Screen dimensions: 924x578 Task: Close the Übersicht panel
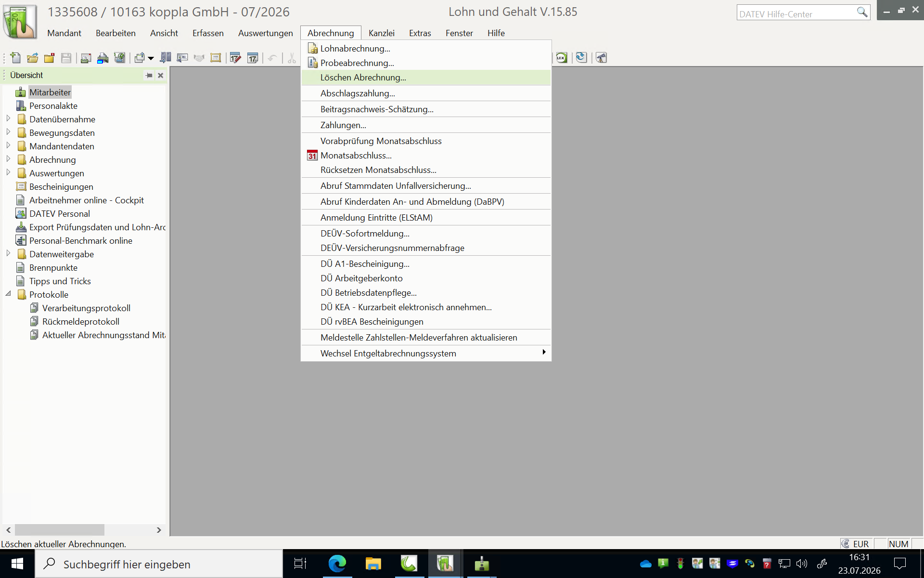[x=161, y=75]
